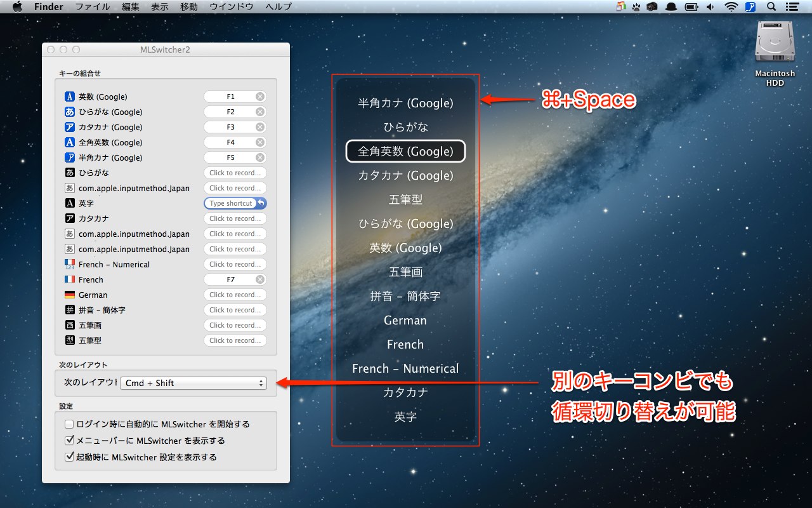This screenshot has width=812, height=508.
Task: Clear the F1 shortcut for 英数 (Google)
Action: pos(260,97)
